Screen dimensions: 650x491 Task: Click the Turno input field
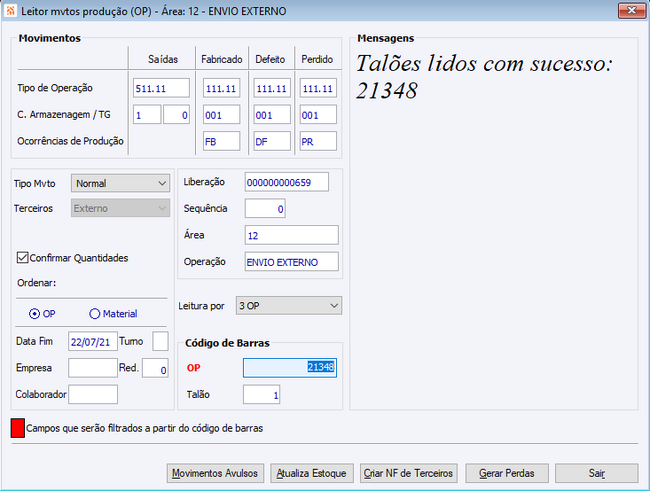pyautogui.click(x=160, y=341)
